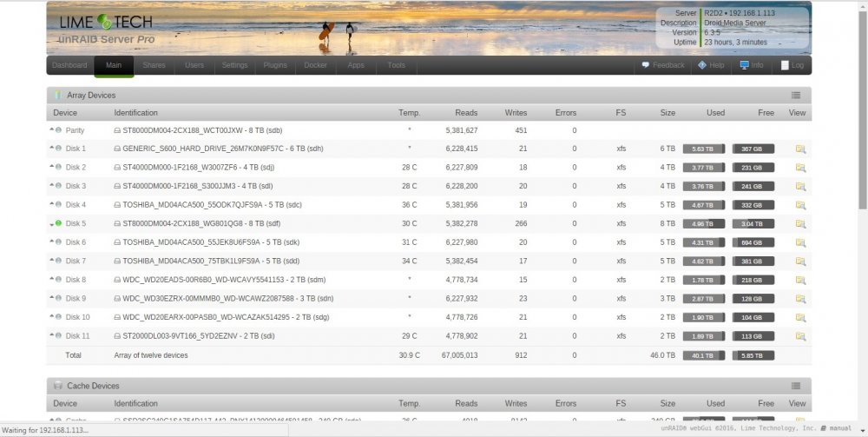
Task: Open the Disk 7 view icon
Action: point(800,261)
